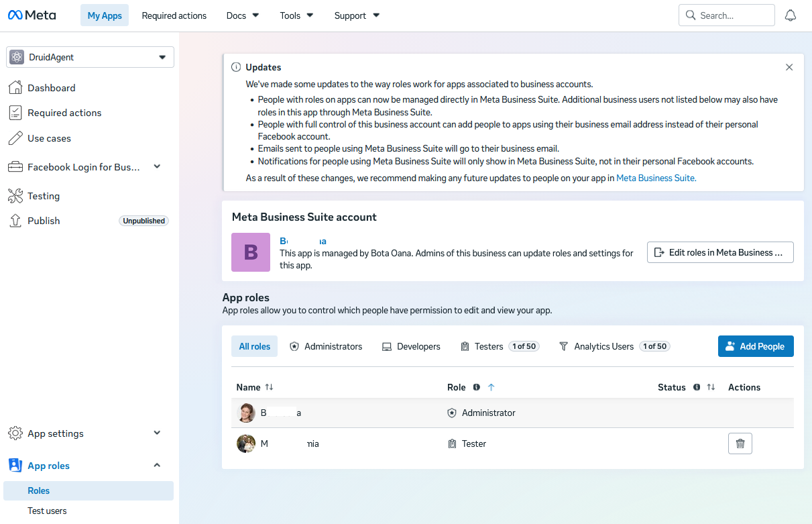Click in the Search input field
This screenshot has width=812, height=524.
coord(727,15)
